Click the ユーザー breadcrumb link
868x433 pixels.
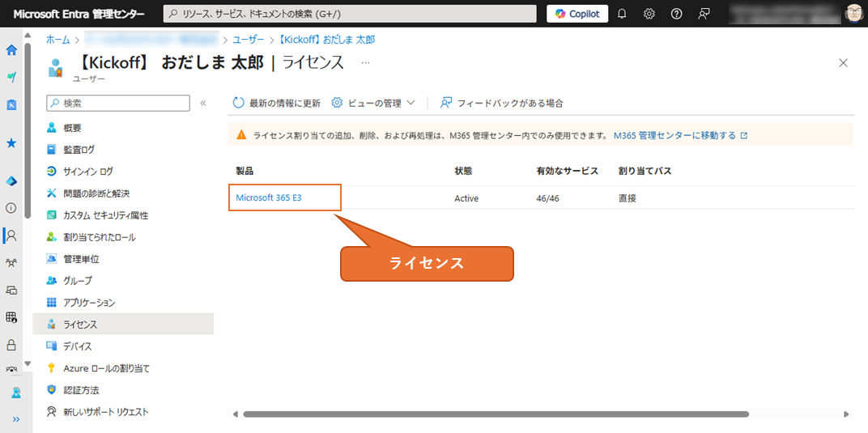pyautogui.click(x=248, y=40)
